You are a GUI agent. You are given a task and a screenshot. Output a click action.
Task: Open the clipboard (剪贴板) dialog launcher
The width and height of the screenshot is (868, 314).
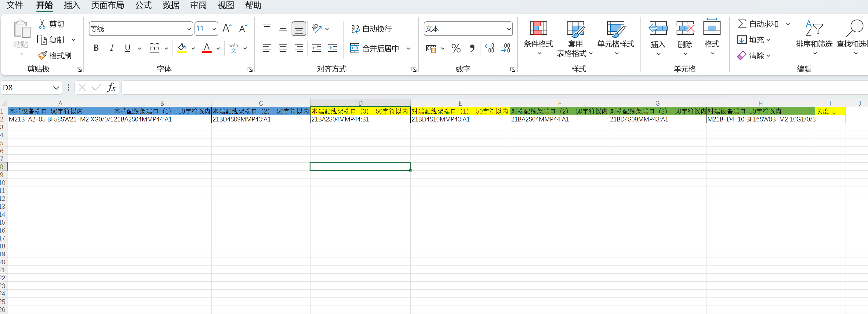pos(79,69)
